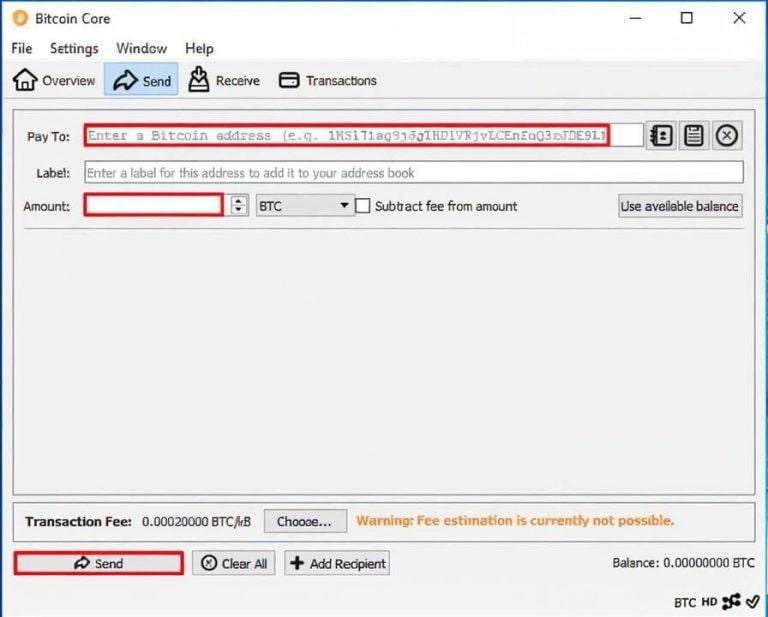Clear the Pay To entry with X icon
768x617 pixels.
727,136
